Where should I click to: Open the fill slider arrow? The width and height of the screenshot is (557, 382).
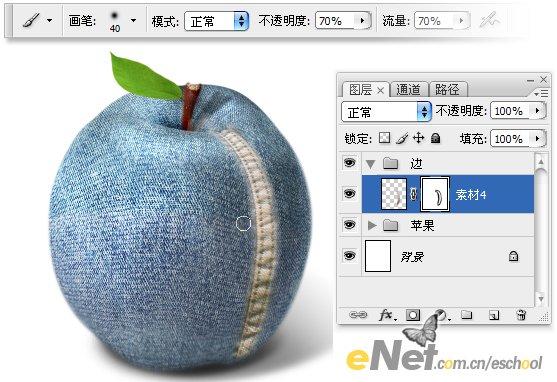coord(537,138)
